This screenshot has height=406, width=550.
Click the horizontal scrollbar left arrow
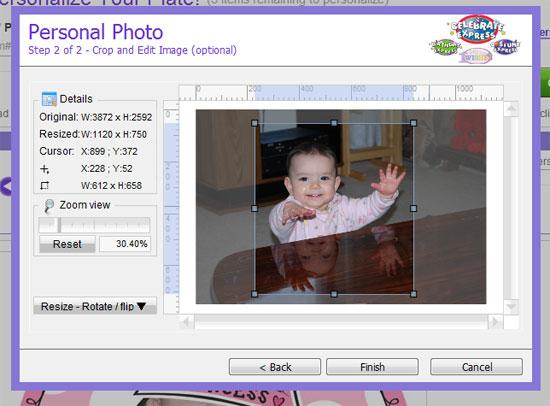tap(187, 321)
